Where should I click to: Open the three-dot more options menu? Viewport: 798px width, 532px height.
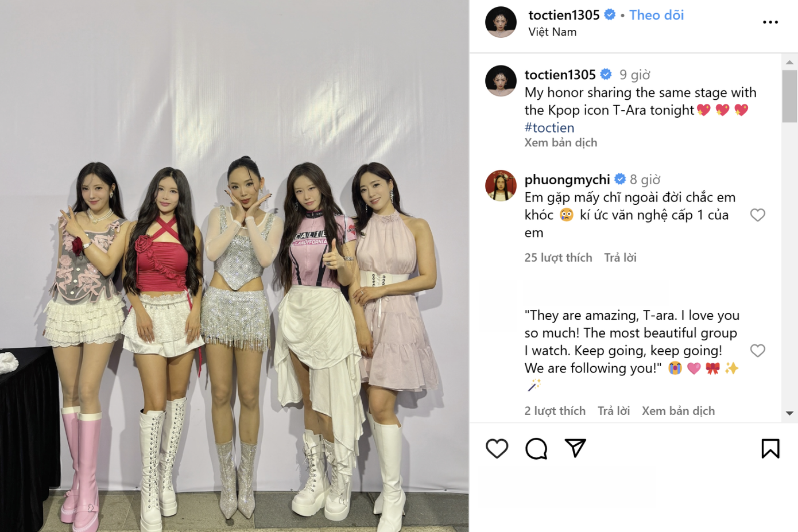tap(770, 22)
